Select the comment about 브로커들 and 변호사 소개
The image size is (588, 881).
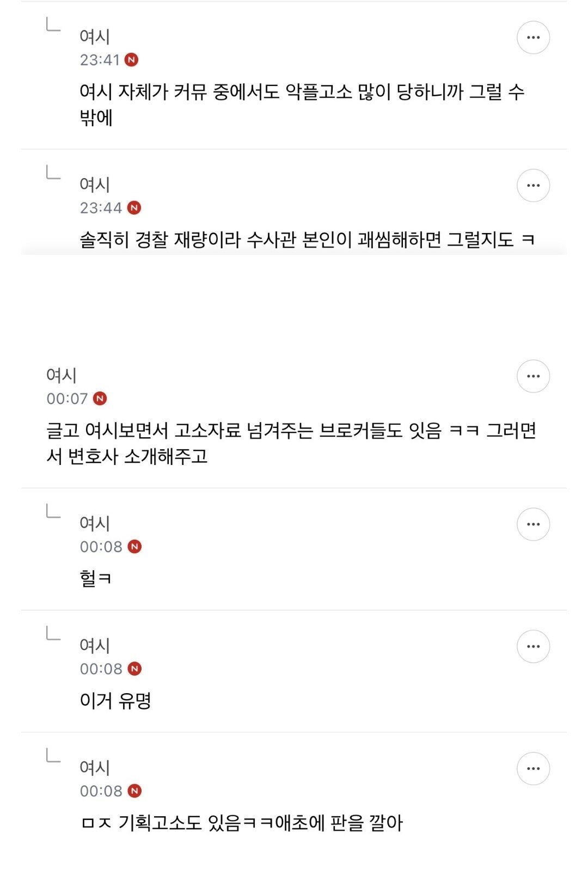click(x=292, y=443)
